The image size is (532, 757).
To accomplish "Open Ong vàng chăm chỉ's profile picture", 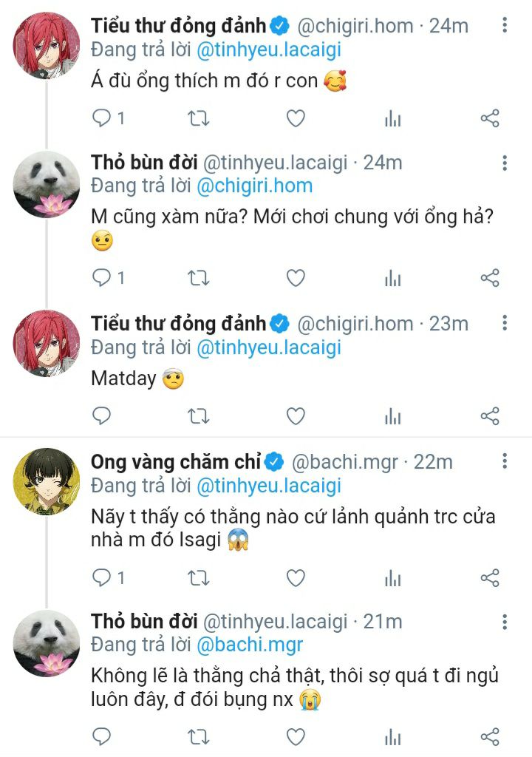I will click(47, 481).
